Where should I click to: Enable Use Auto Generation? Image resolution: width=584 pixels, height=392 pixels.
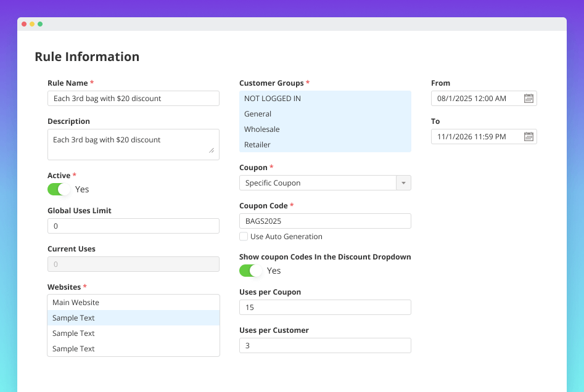[x=244, y=237]
